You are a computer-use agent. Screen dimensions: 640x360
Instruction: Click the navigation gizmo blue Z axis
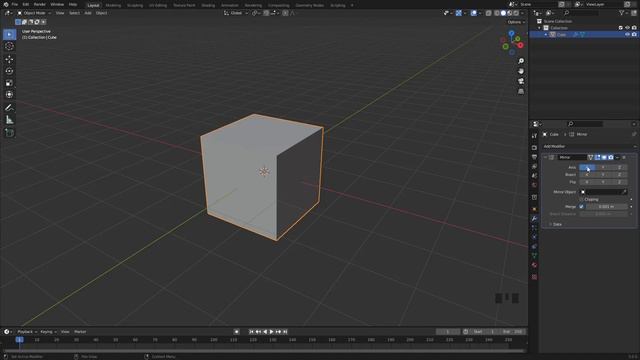point(511,33)
